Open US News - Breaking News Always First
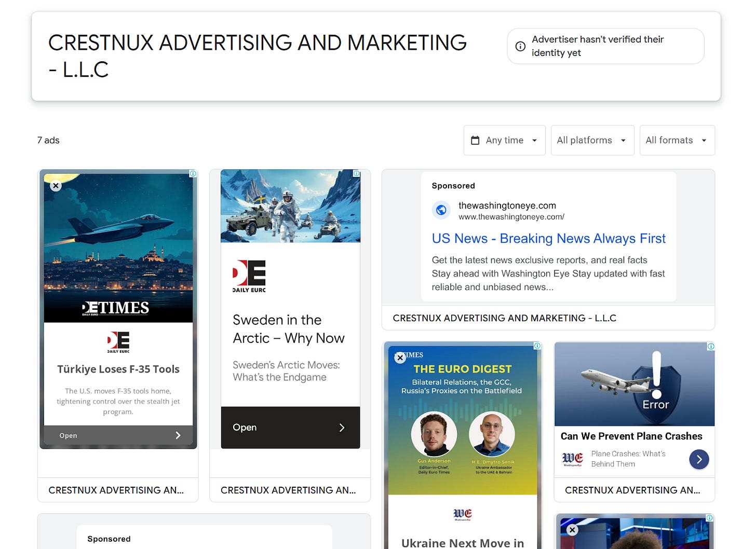Viewport: 756px width, 549px height. 548,239
